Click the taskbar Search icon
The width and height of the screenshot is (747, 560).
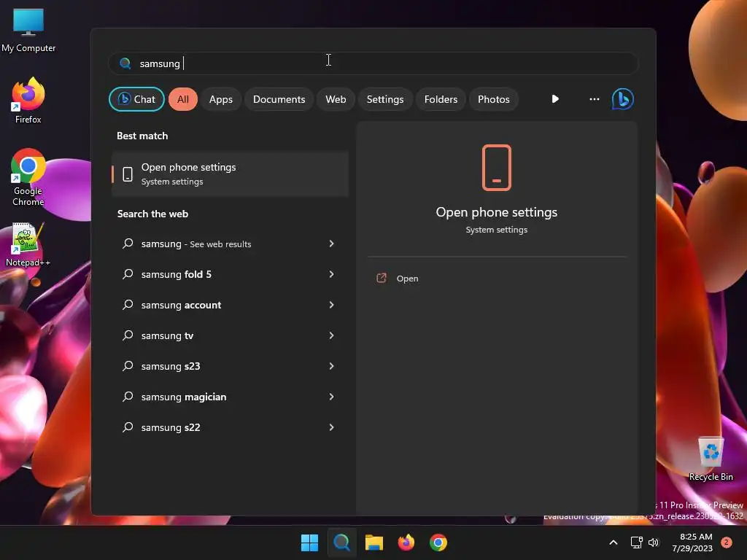(x=341, y=542)
